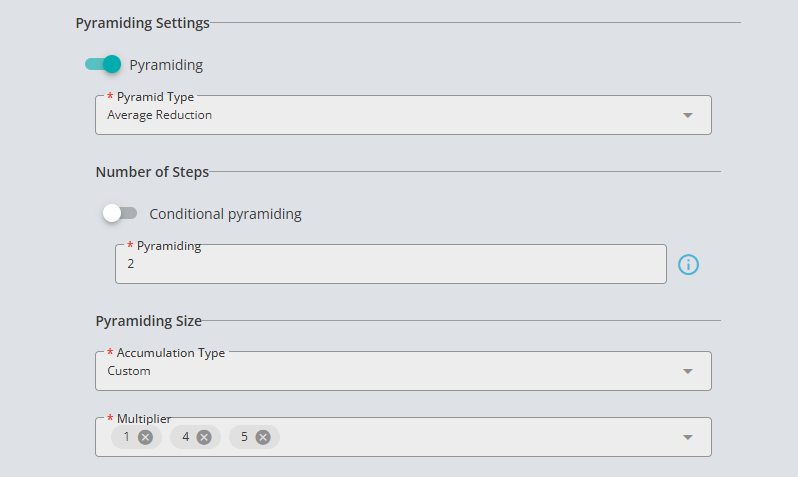Viewport: 798px width, 477px height.
Task: Click the multiplier chip labeled 1
Action: click(x=126, y=437)
